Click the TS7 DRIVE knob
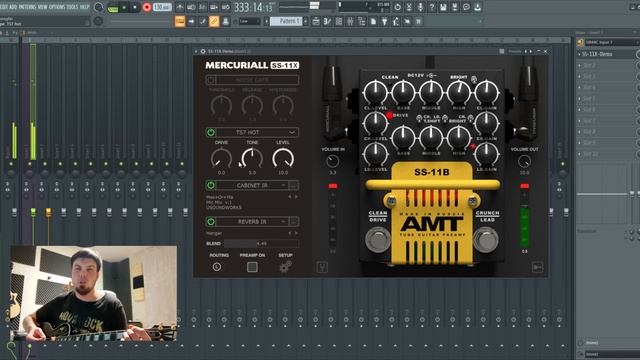Screen dimensions: 640x360 pos(221,159)
